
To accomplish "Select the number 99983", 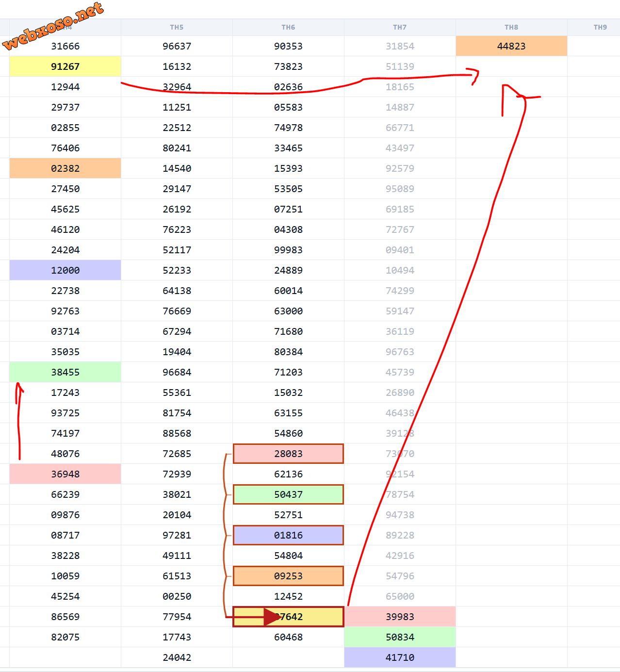I will click(288, 250).
